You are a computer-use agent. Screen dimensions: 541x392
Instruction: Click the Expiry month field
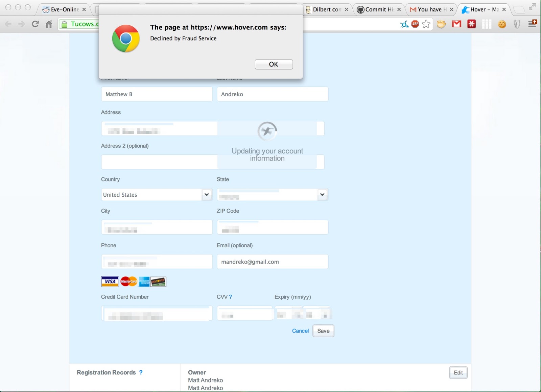tap(288, 313)
